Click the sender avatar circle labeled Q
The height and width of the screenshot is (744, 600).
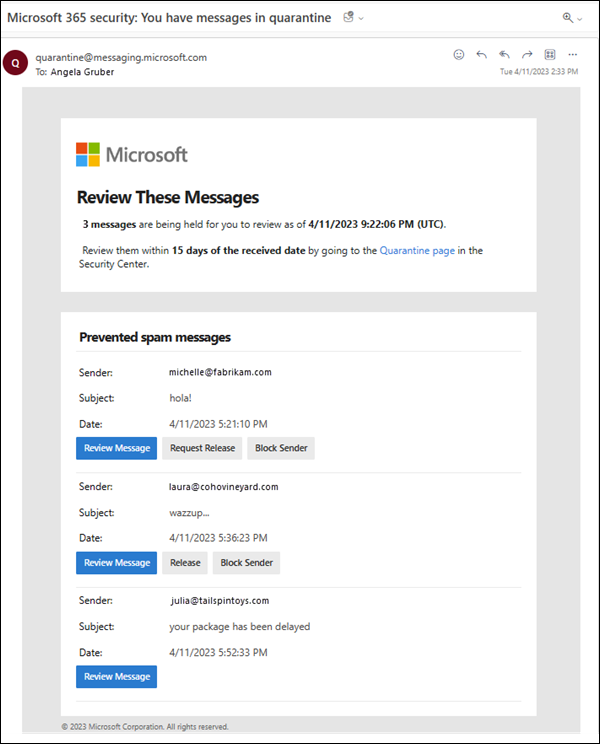click(15, 64)
